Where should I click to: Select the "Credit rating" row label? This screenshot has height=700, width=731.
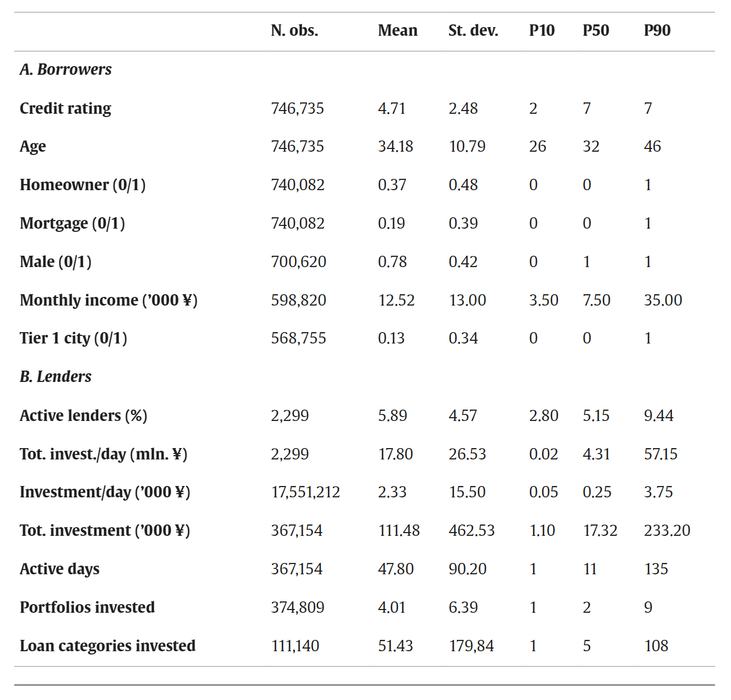tap(66, 108)
